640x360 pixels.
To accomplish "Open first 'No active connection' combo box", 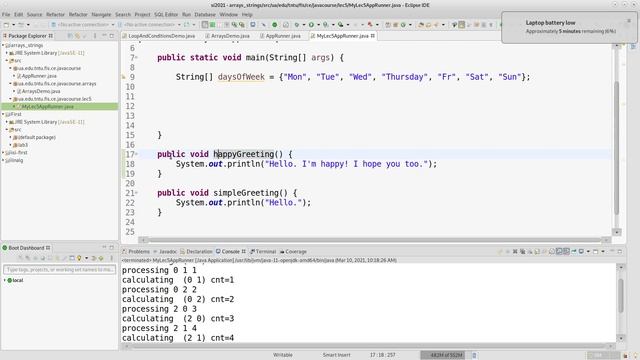I will (83, 24).
